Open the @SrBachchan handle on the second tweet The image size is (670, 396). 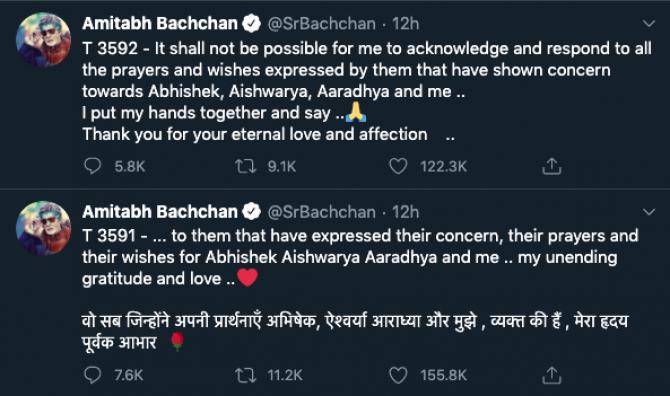pyautogui.click(x=321, y=212)
